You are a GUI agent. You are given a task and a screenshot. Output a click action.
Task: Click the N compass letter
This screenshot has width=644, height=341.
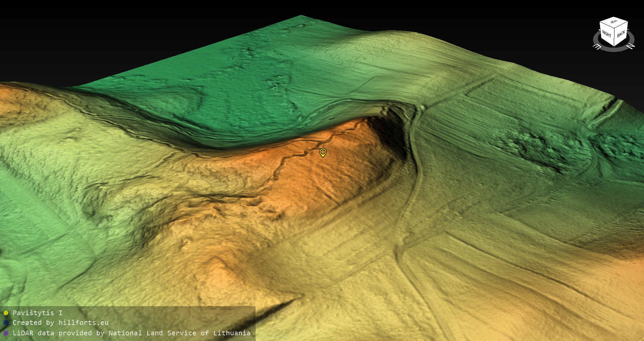click(630, 46)
